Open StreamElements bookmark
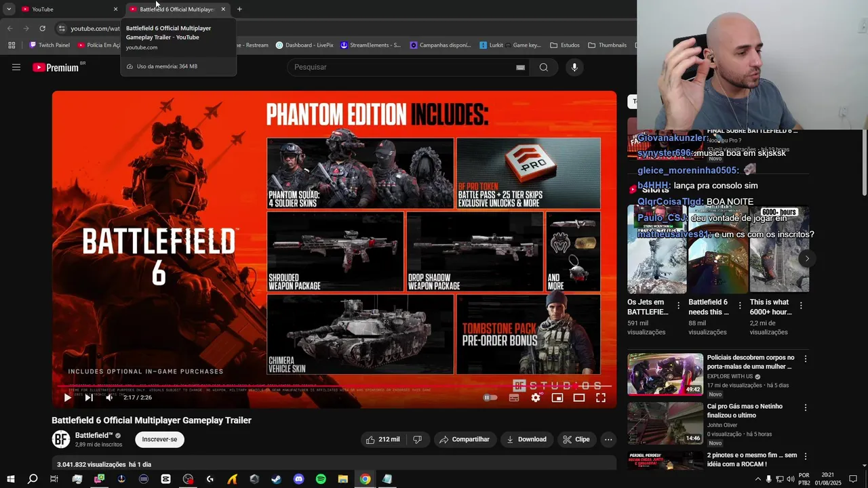The image size is (868, 488). click(x=370, y=45)
